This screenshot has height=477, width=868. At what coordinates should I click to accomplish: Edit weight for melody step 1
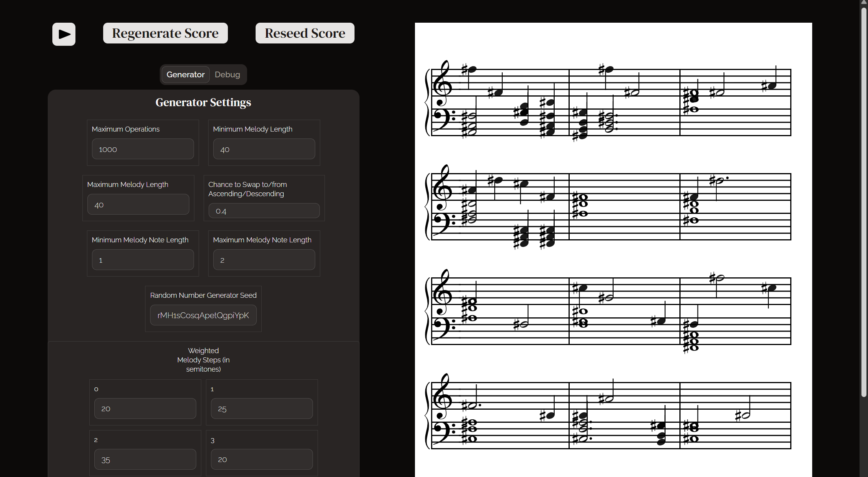[262, 409]
